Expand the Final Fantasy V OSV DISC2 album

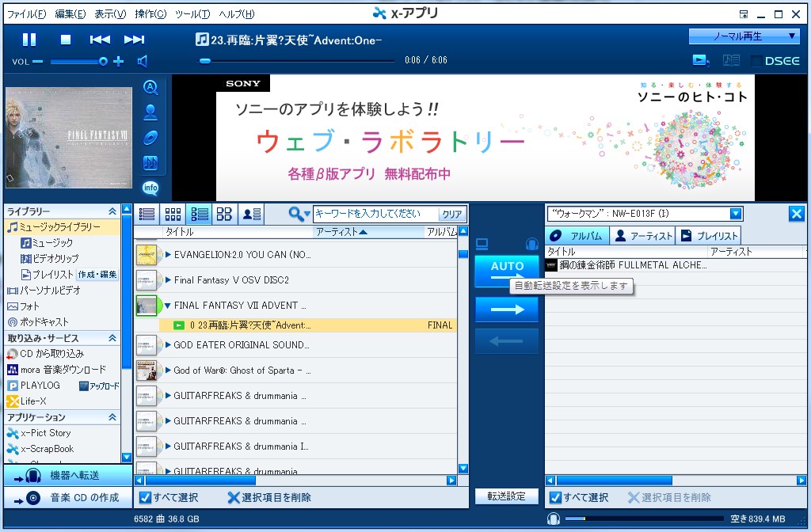[x=168, y=279]
